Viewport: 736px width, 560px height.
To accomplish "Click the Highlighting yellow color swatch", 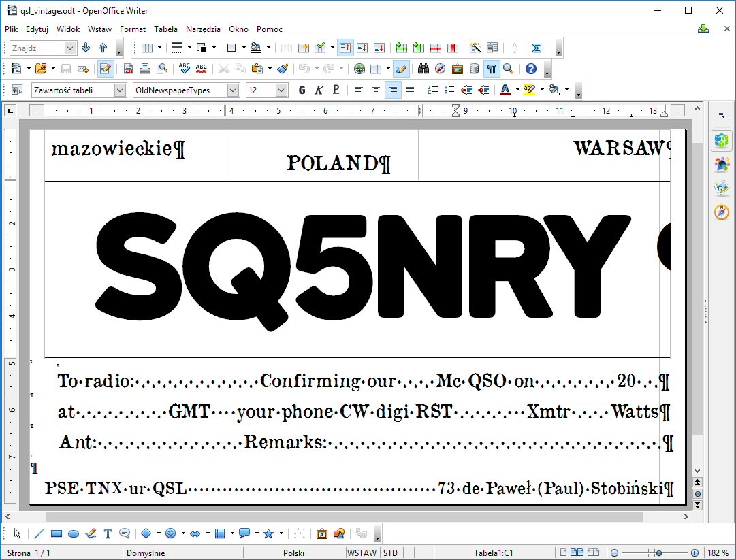I will [x=530, y=90].
